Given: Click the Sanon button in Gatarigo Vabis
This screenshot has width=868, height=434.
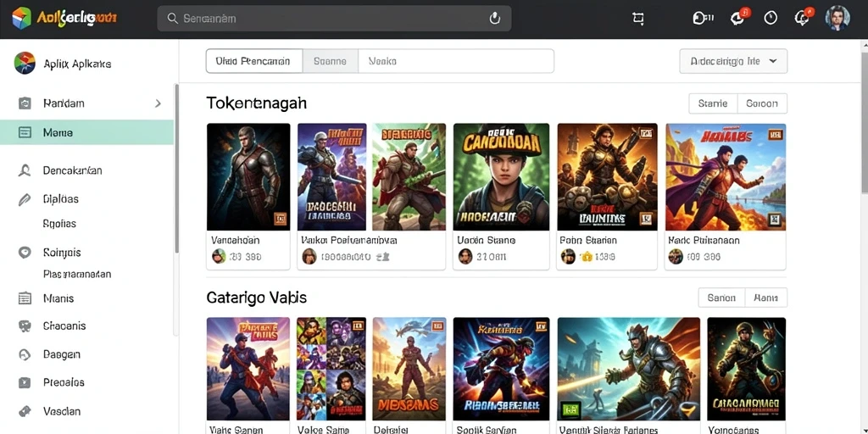Looking at the screenshot, I should pos(721,298).
